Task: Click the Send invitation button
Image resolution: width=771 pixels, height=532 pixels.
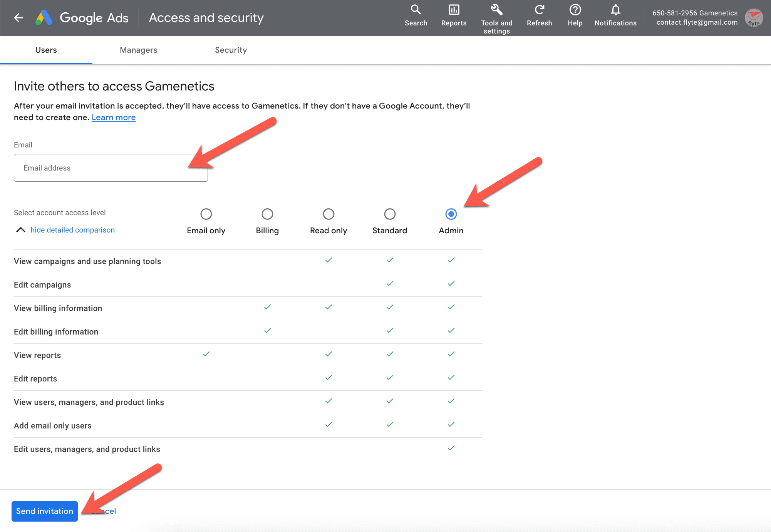Action: 45,511
